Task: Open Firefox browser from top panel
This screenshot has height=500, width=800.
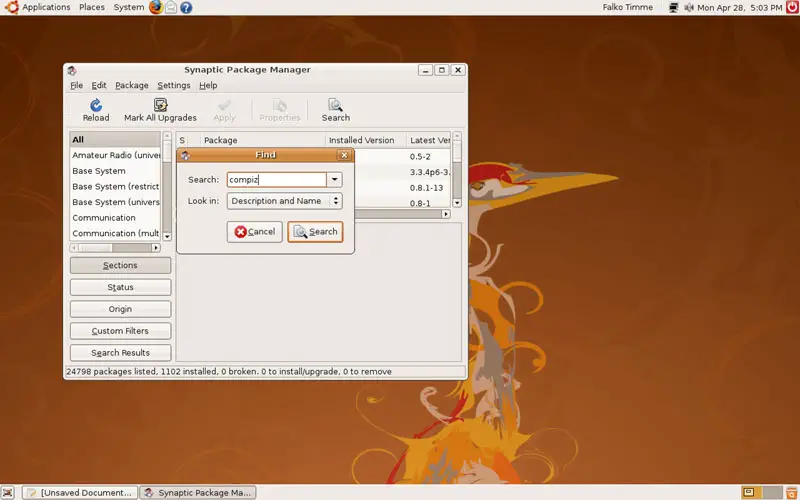Action: (156, 7)
